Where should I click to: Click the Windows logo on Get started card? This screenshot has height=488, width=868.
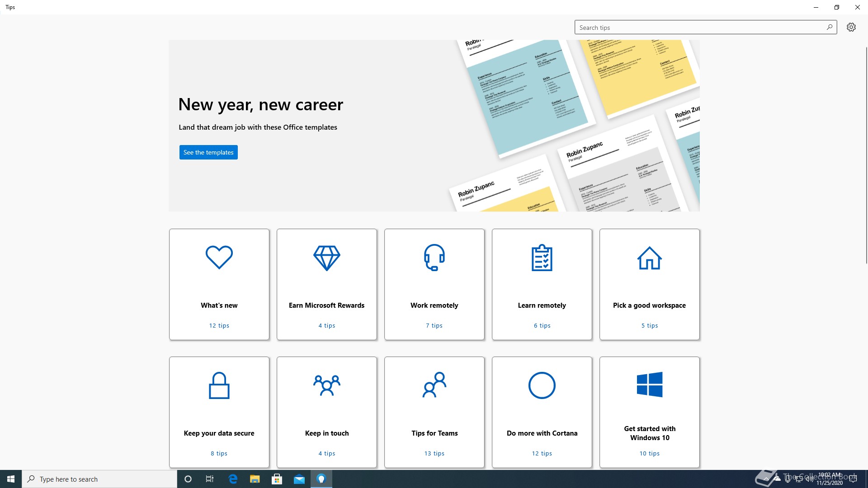pyautogui.click(x=650, y=385)
